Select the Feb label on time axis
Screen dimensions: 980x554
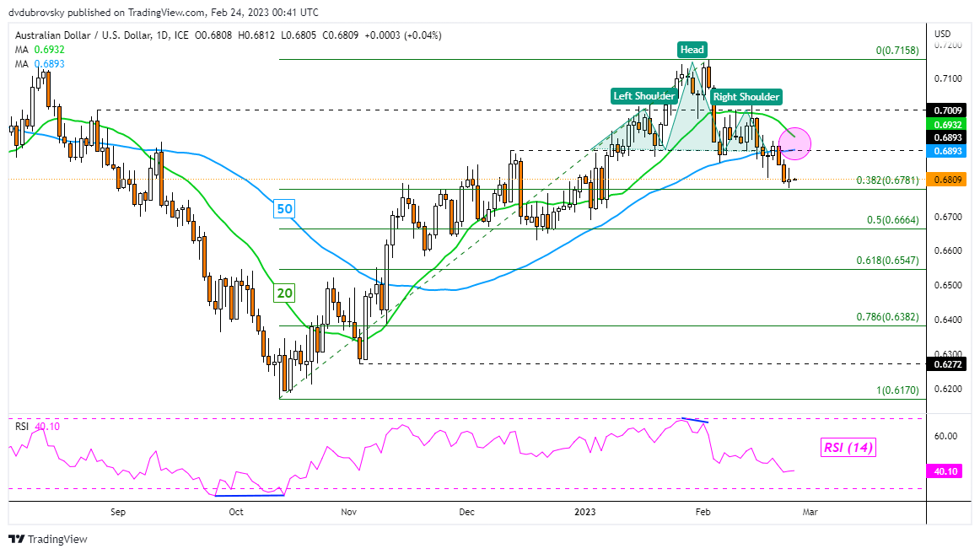pyautogui.click(x=703, y=512)
